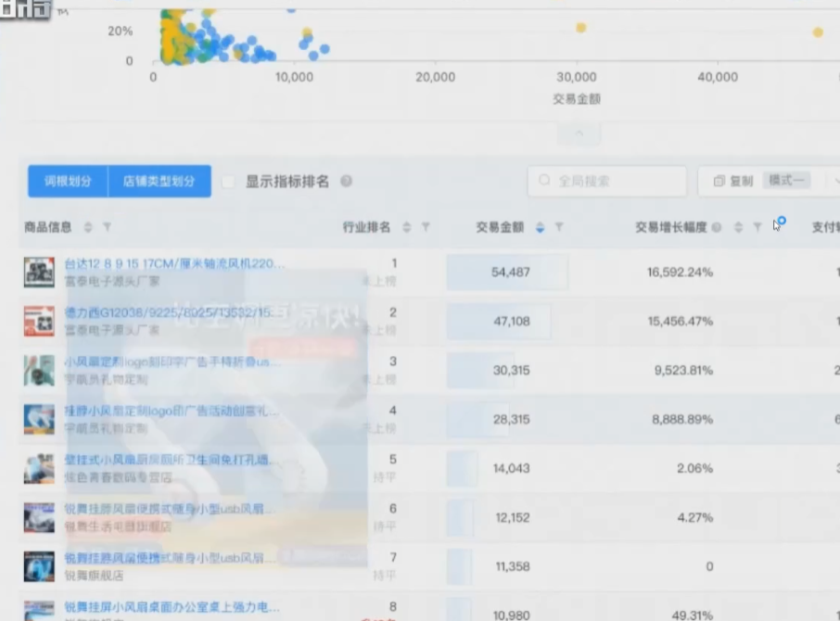The width and height of the screenshot is (840, 621).
Task: Switch to the 店铺类型划分 tab
Action: pos(159,182)
